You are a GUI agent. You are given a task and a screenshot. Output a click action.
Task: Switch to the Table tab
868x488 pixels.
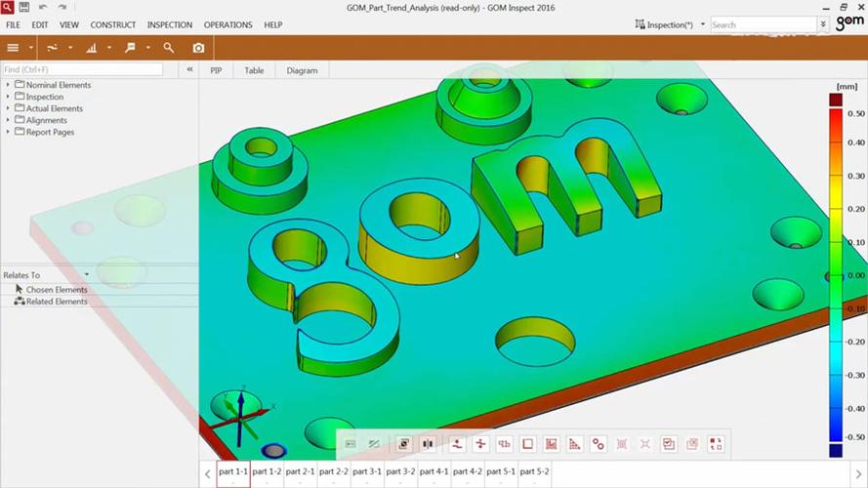click(x=254, y=71)
